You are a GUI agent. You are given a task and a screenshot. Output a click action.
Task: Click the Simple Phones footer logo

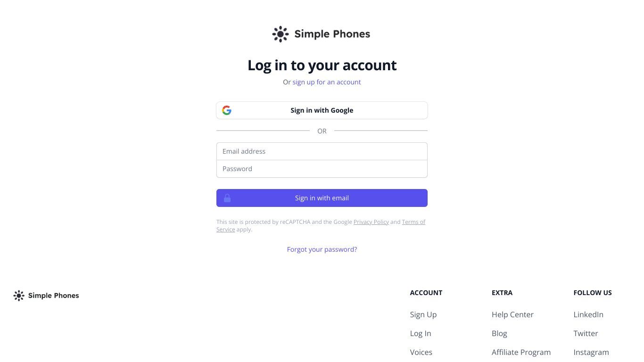(x=46, y=296)
